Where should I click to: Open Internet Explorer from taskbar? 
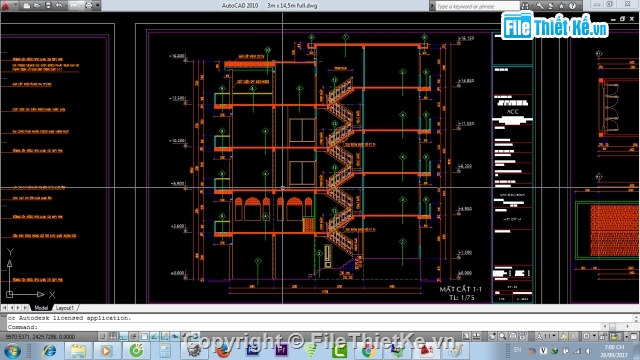point(50,351)
